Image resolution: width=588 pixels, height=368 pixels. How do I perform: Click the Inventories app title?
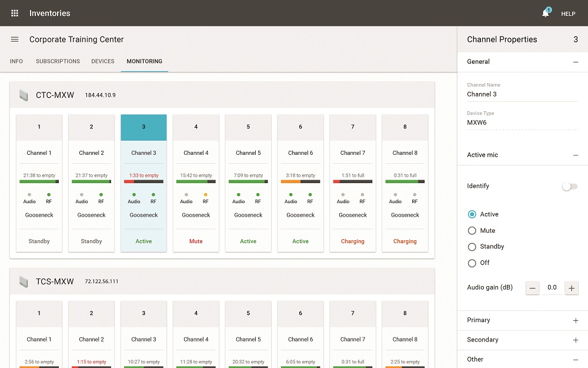pos(50,13)
